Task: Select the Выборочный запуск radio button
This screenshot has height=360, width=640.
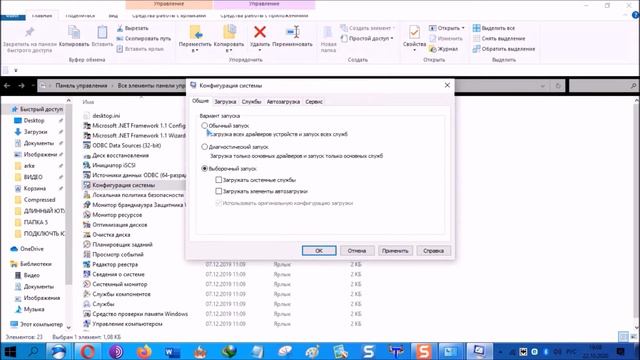Action: click(204, 169)
